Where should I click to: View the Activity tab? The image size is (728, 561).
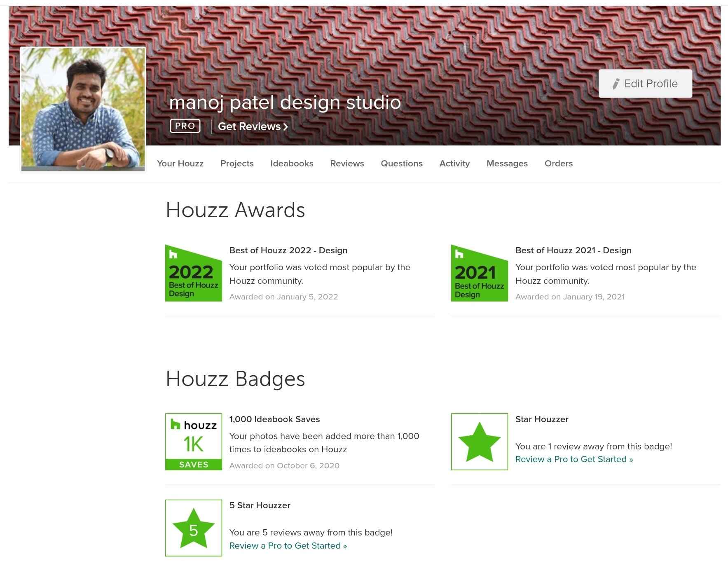454,164
